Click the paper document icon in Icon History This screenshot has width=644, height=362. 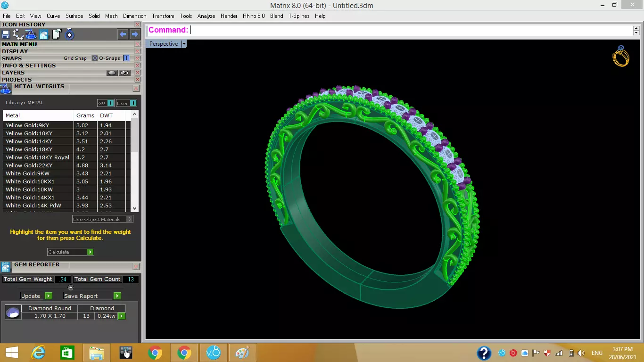point(57,34)
